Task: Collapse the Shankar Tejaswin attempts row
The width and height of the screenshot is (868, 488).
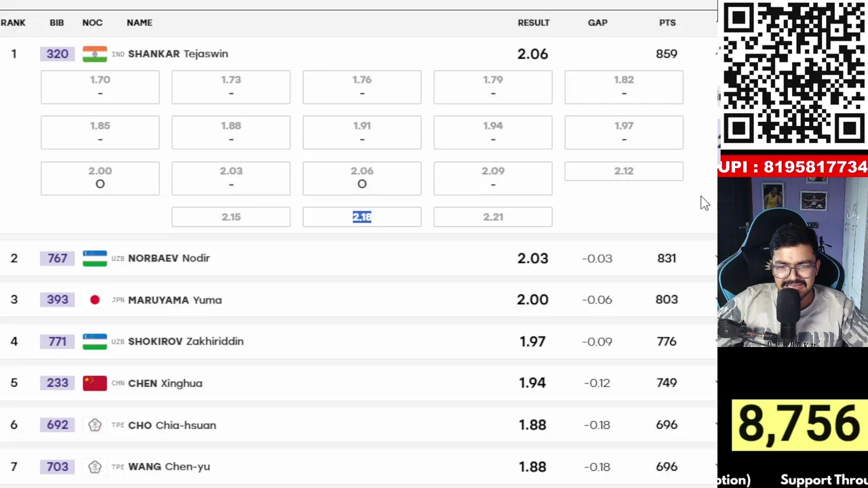Action: coord(716,54)
